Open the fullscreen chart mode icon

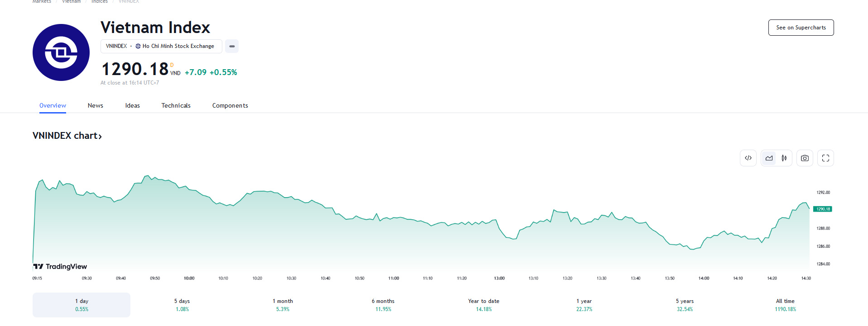click(x=825, y=158)
